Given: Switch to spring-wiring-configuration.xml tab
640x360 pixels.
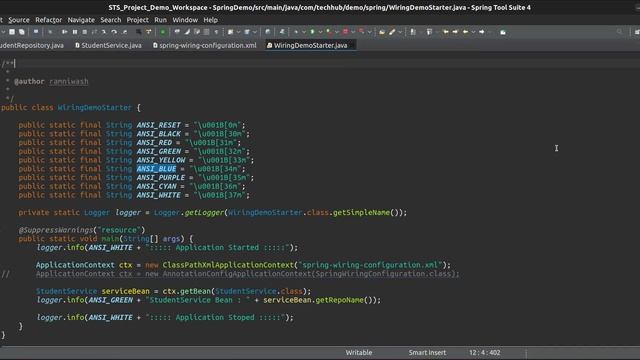Looking at the screenshot, I should coord(204,45).
